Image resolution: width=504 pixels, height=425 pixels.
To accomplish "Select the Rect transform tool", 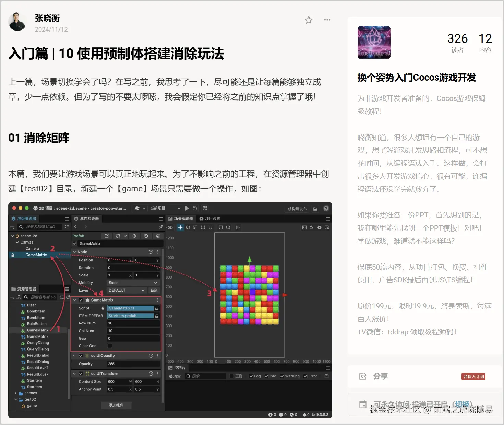I will (203, 227).
